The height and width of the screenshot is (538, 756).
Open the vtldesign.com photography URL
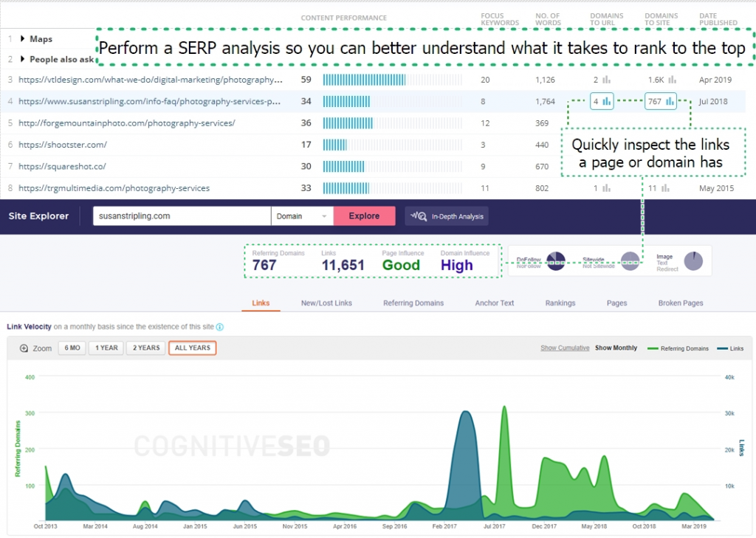click(x=151, y=80)
